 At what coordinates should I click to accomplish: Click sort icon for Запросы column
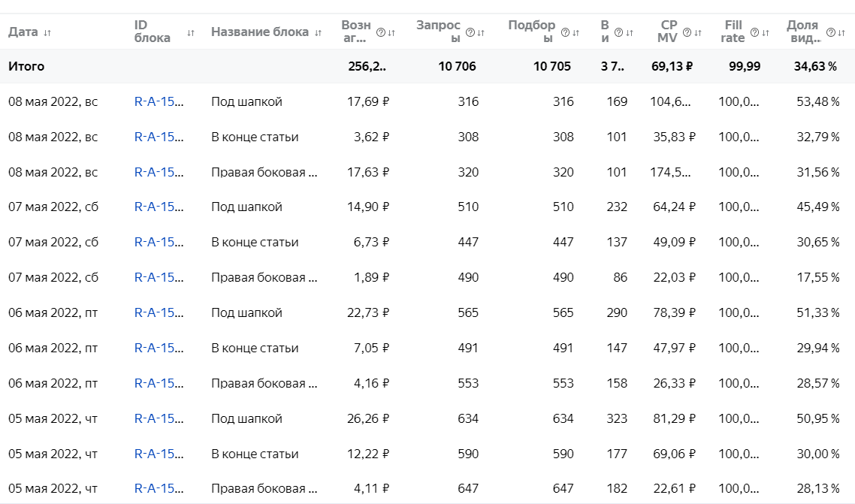pos(480,32)
